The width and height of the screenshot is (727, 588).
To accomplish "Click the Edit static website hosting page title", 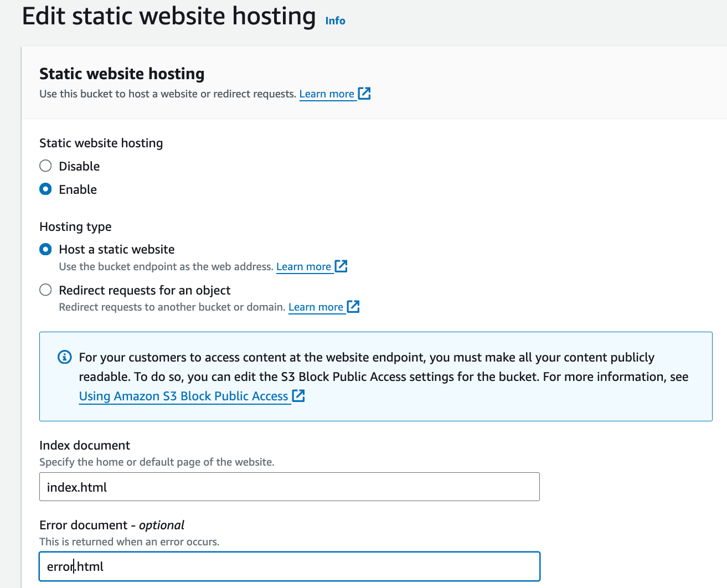I will pyautogui.click(x=169, y=17).
